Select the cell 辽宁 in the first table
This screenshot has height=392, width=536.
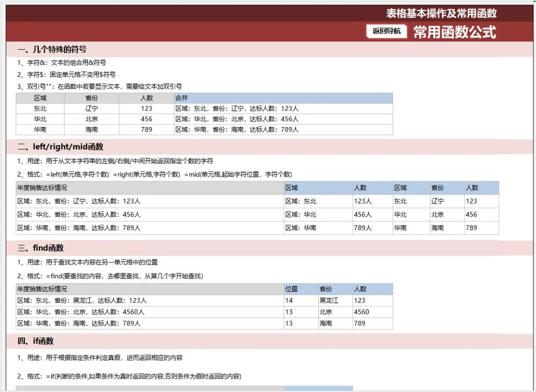(x=92, y=109)
